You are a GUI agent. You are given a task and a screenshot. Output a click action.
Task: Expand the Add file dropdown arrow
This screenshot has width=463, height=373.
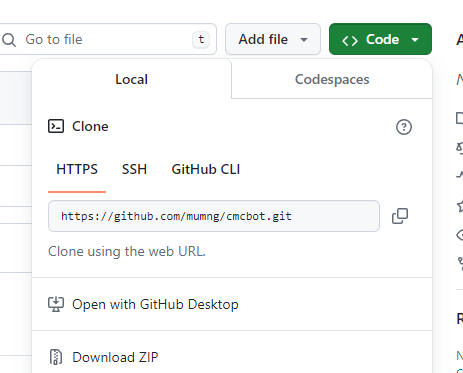pos(304,40)
